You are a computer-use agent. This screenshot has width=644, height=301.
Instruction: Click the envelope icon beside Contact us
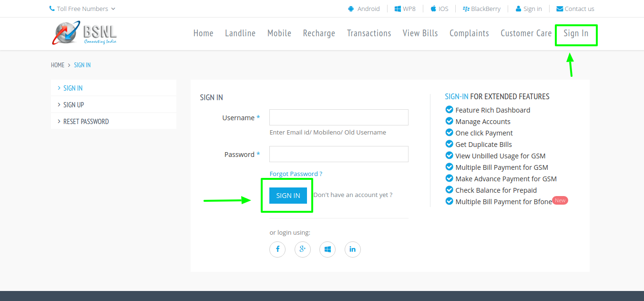pos(560,9)
